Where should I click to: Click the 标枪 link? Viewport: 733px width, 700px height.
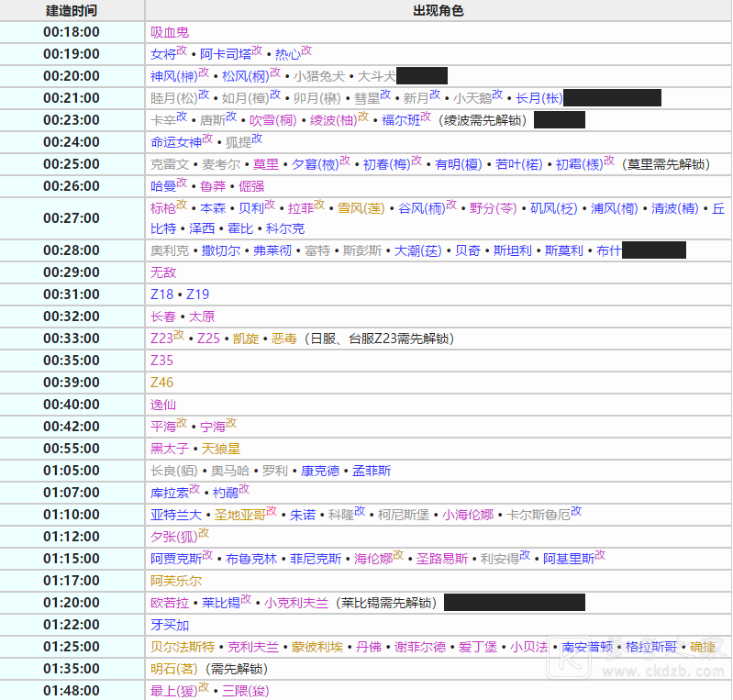click(163, 208)
